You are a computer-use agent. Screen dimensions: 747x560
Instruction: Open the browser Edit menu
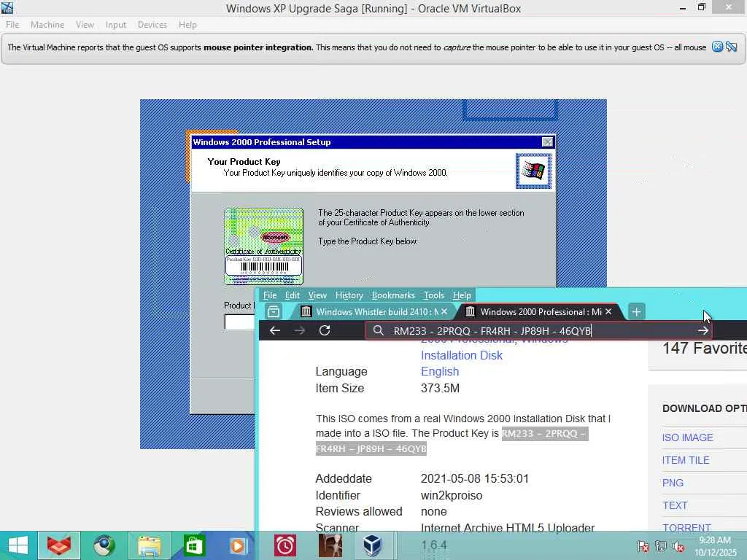(x=292, y=295)
